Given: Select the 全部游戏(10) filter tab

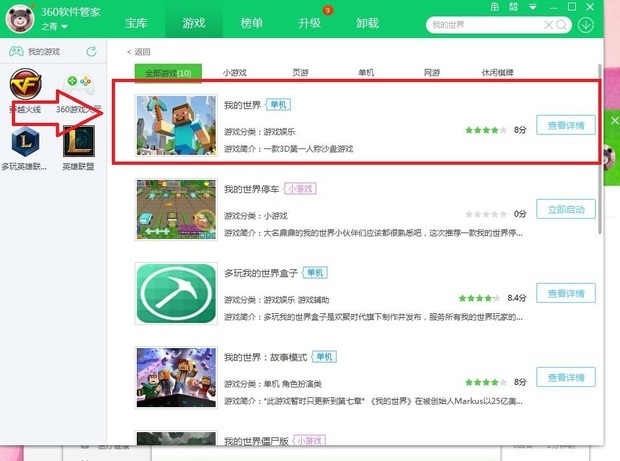Looking at the screenshot, I should coord(168,73).
